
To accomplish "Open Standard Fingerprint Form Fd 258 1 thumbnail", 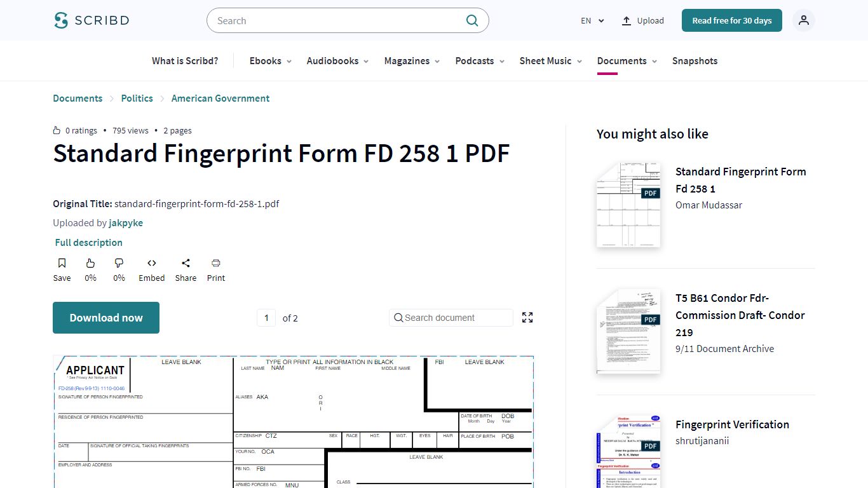I will coord(628,205).
